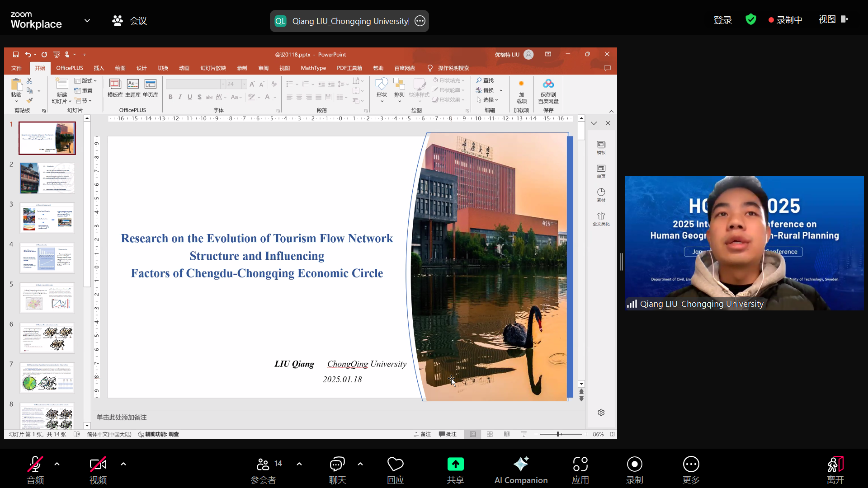This screenshot has height=488, width=868.
Task: Open the MathType ribbon tab
Action: (x=313, y=68)
